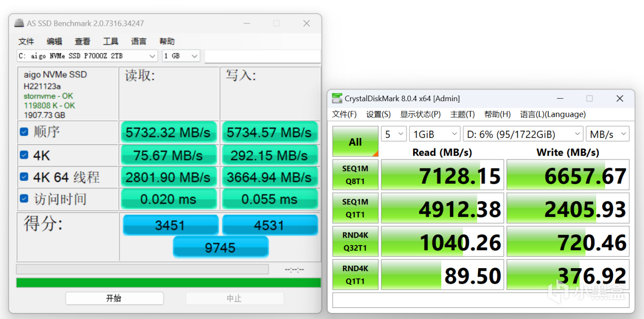The width and height of the screenshot is (644, 319).
Task: Open the D: 6% (95/1722GiB) drive dropdown
Action: coord(523,134)
